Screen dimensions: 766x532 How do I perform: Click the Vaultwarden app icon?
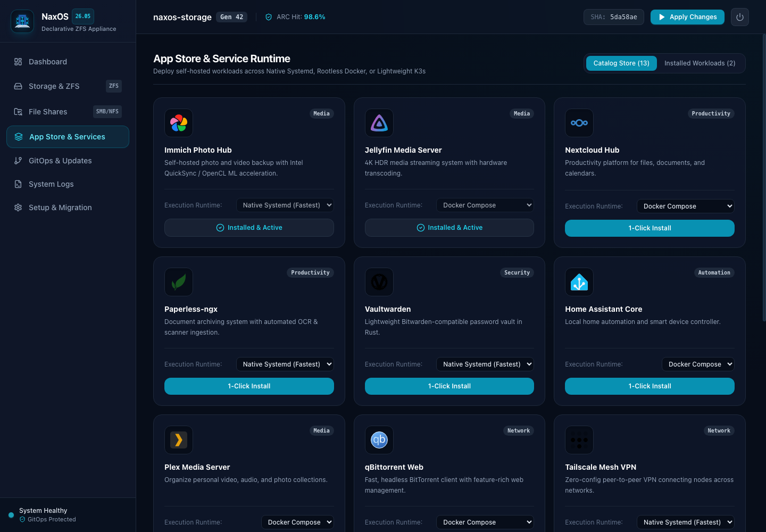click(379, 282)
